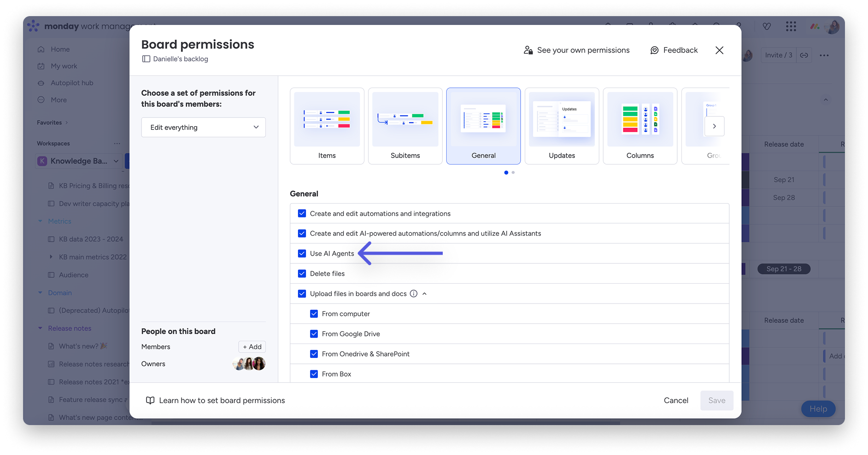Click the Cancel button
Viewport: 868px width, 455px height.
pos(676,400)
